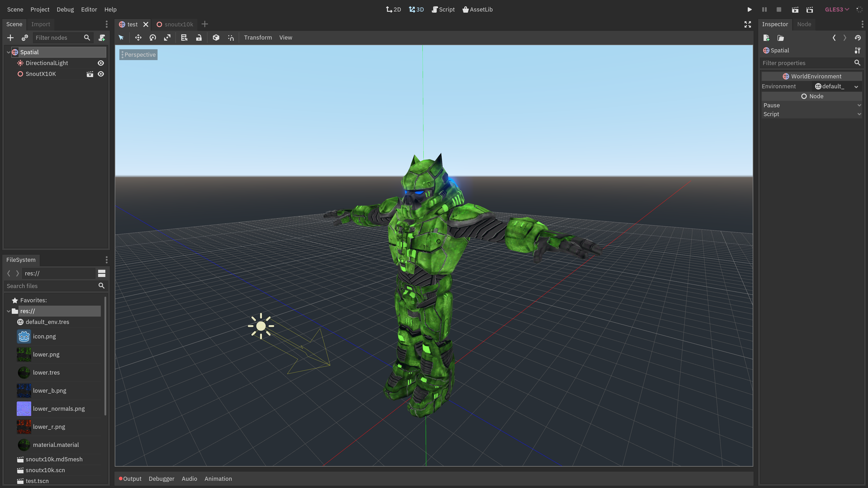The image size is (868, 488).
Task: Select the Move mode tool
Action: (138, 38)
